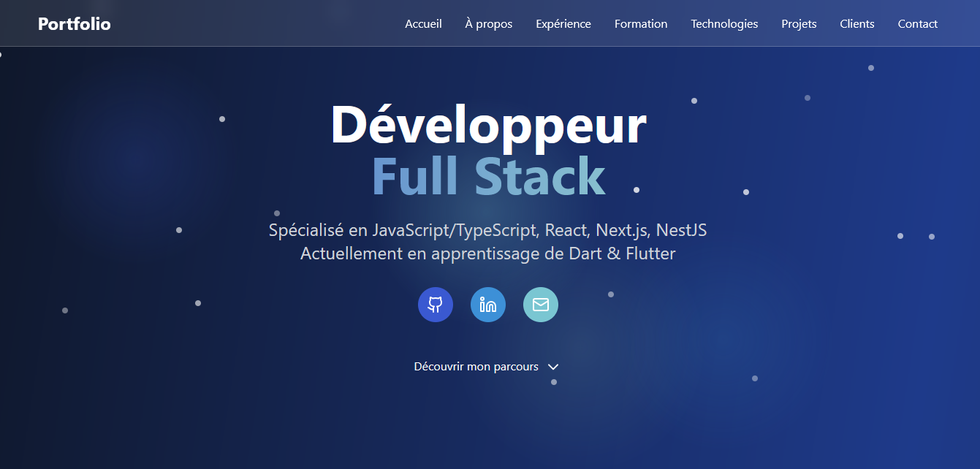Click the Portfolio logo
This screenshot has width=980, height=469.
coord(74,23)
